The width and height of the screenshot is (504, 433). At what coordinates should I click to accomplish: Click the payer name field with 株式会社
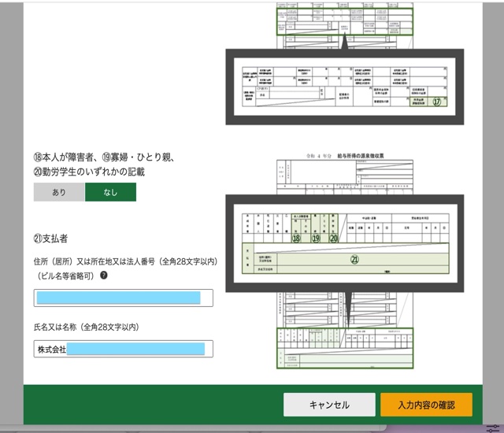[x=124, y=349]
